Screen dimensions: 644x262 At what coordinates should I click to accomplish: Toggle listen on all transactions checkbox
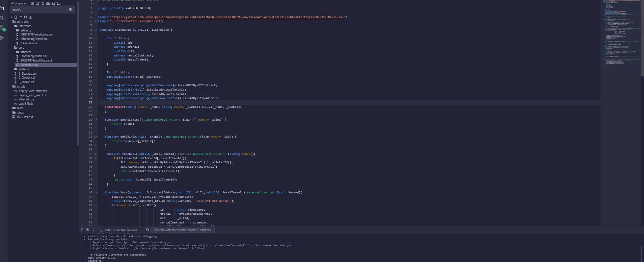tap(101, 230)
